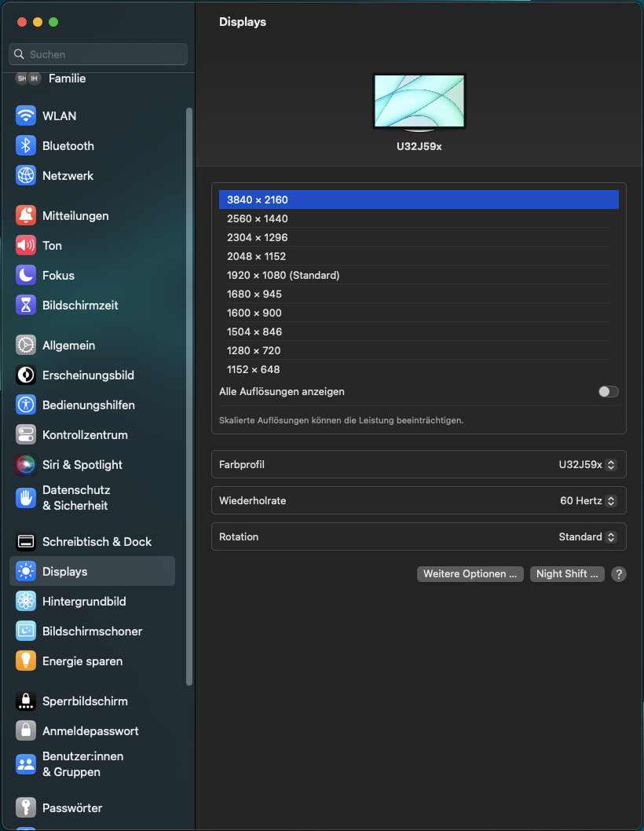The image size is (644, 831).
Task: Choose resolution 2304 × 1296
Action: coord(419,237)
